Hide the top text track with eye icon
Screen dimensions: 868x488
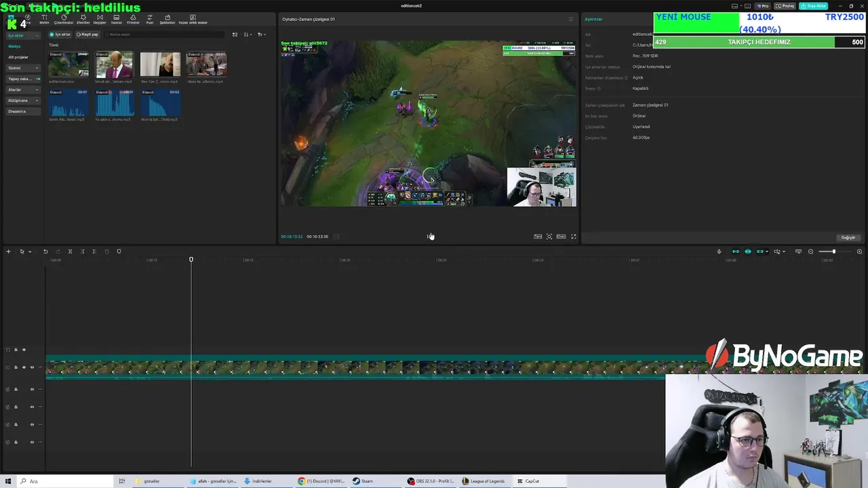(24, 350)
